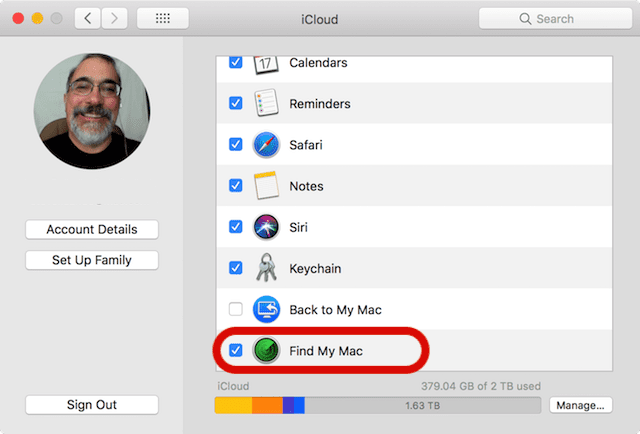640x434 pixels.
Task: Sign Out of iCloud
Action: tap(91, 405)
